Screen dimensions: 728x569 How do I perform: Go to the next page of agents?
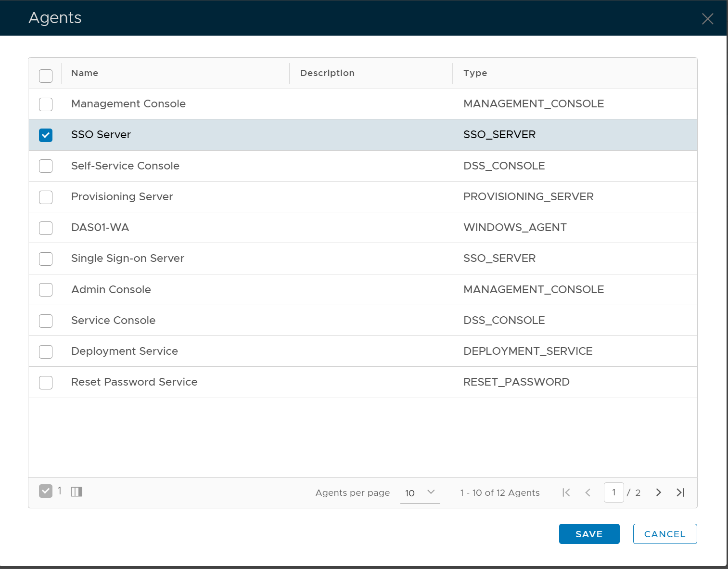point(658,492)
